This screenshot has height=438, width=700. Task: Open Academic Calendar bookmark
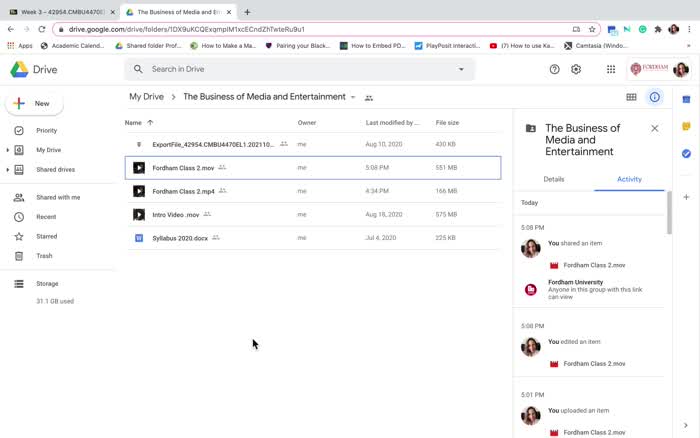point(72,46)
